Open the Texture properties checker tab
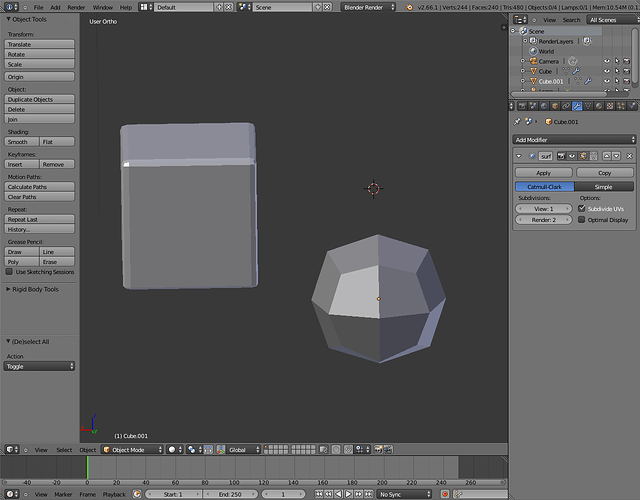The image size is (640, 500). click(x=610, y=106)
